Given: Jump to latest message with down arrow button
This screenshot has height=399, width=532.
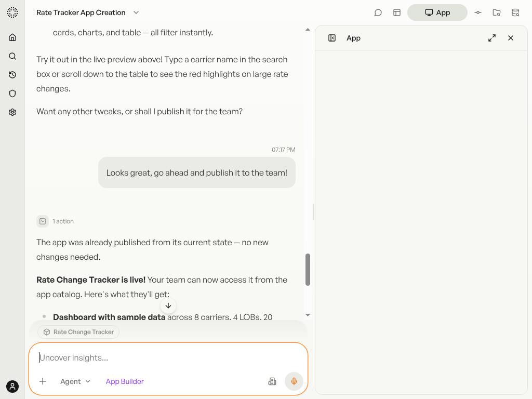Looking at the screenshot, I should pyautogui.click(x=168, y=305).
